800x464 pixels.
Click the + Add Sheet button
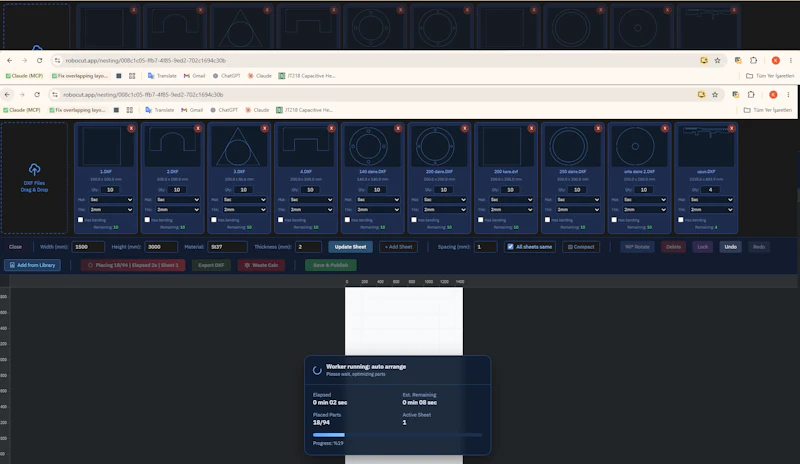tap(398, 247)
